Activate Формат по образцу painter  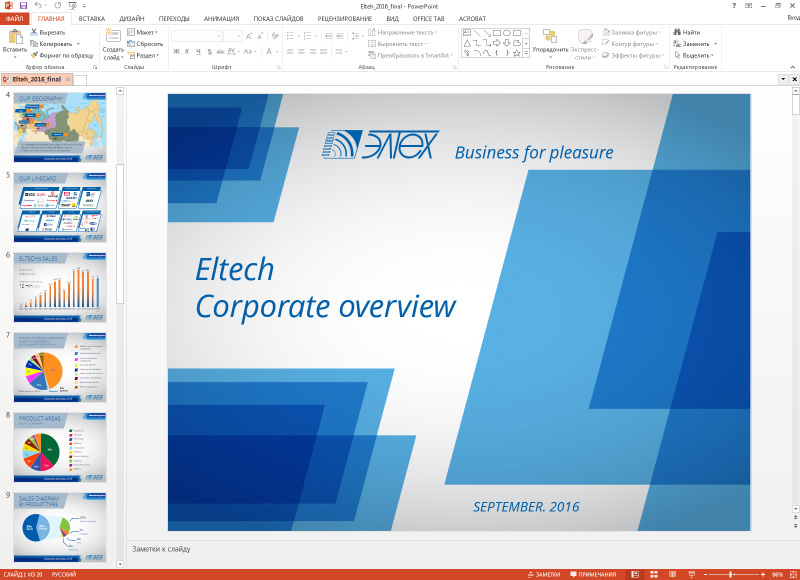(x=62, y=55)
